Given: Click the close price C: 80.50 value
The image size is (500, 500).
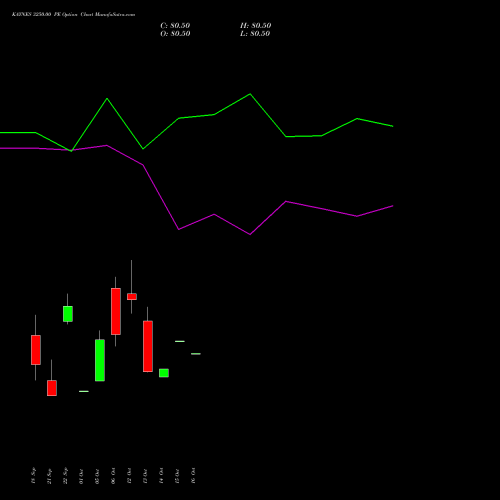Looking at the screenshot, I should tap(175, 26).
